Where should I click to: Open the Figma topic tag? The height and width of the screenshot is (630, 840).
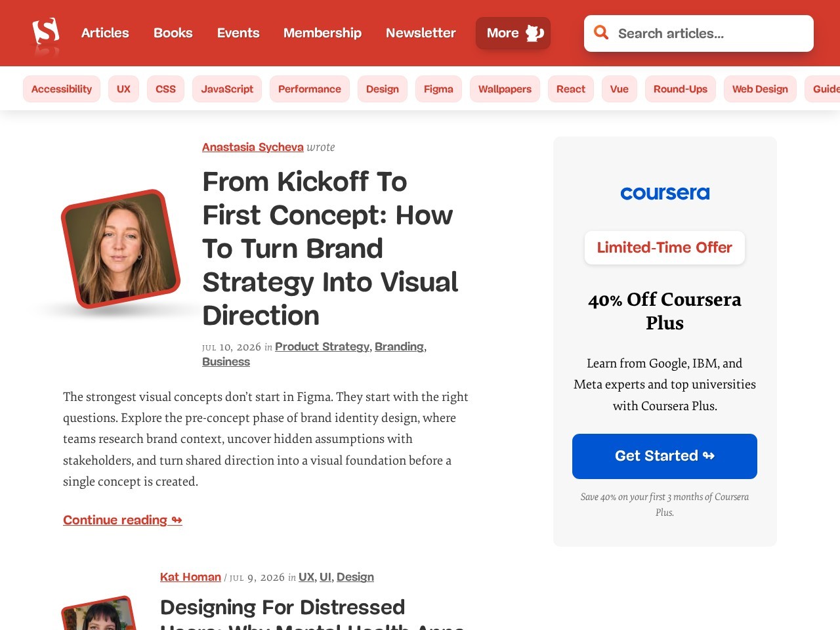coord(438,89)
